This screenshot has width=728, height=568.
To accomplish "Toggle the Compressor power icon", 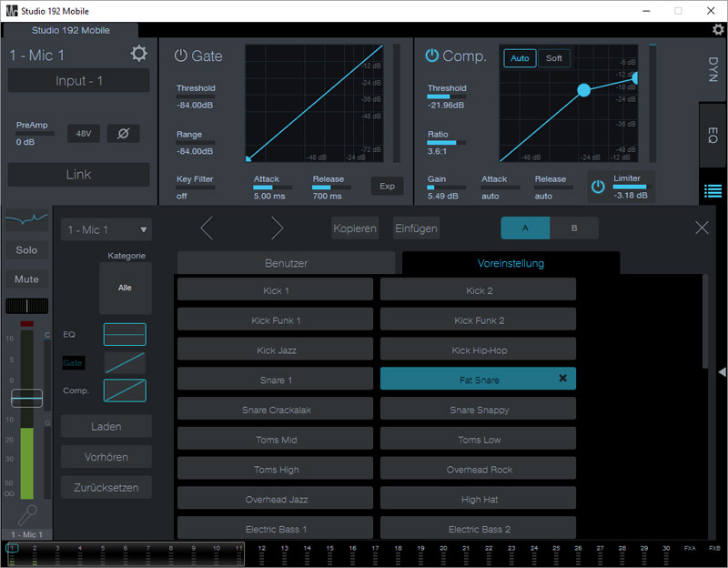I will pos(432,56).
